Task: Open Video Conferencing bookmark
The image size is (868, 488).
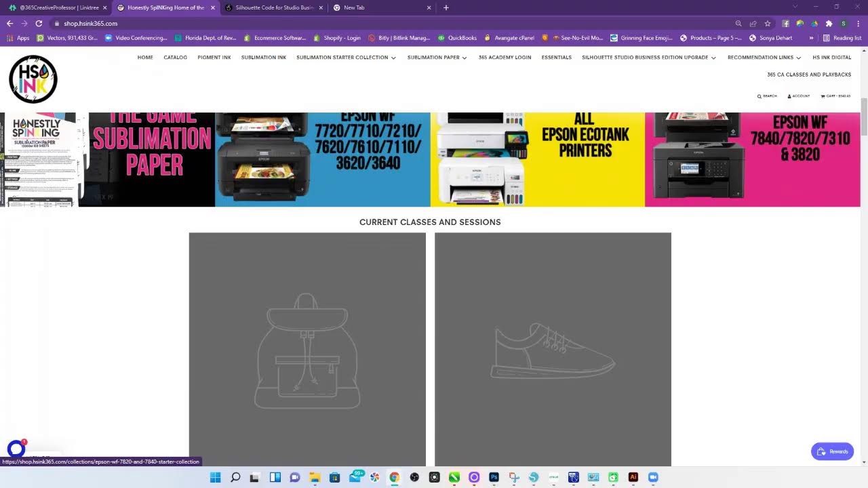Action: coord(136,38)
